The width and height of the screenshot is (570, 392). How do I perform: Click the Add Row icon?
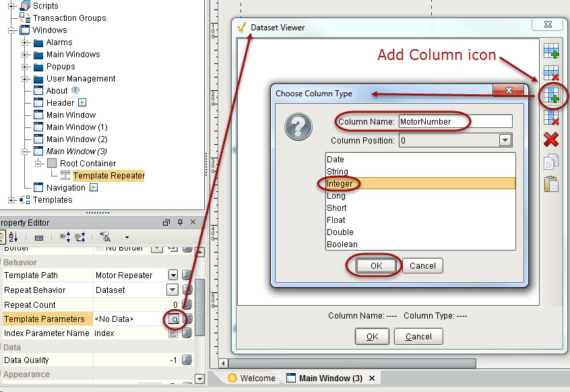pos(551,51)
